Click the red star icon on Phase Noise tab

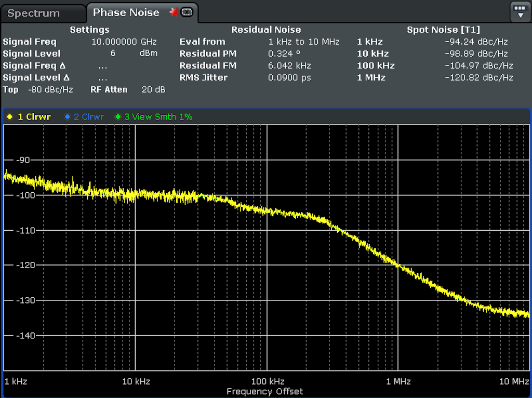[174, 12]
